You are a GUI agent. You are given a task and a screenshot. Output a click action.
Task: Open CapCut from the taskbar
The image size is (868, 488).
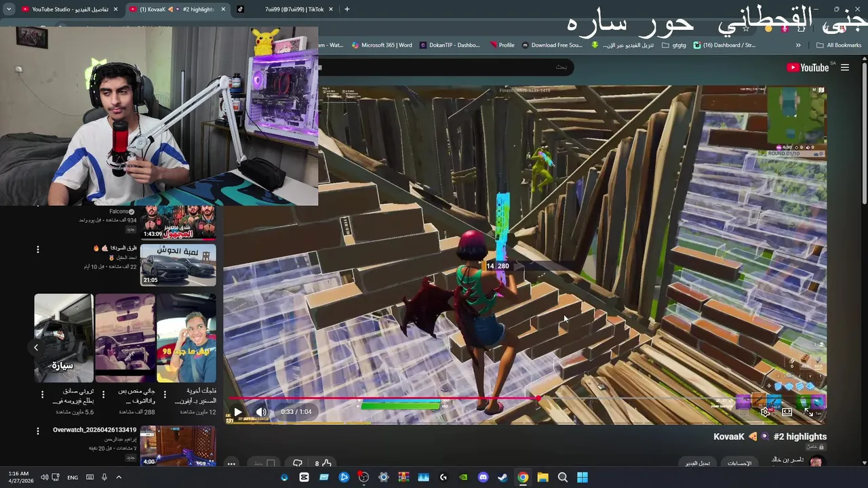(304, 477)
